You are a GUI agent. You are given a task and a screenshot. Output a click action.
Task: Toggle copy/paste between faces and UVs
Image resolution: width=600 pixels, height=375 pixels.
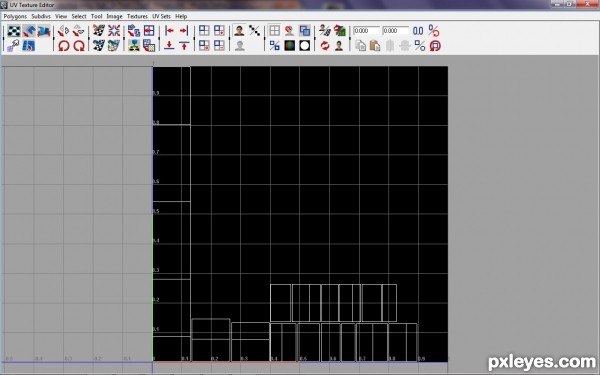coord(420,46)
